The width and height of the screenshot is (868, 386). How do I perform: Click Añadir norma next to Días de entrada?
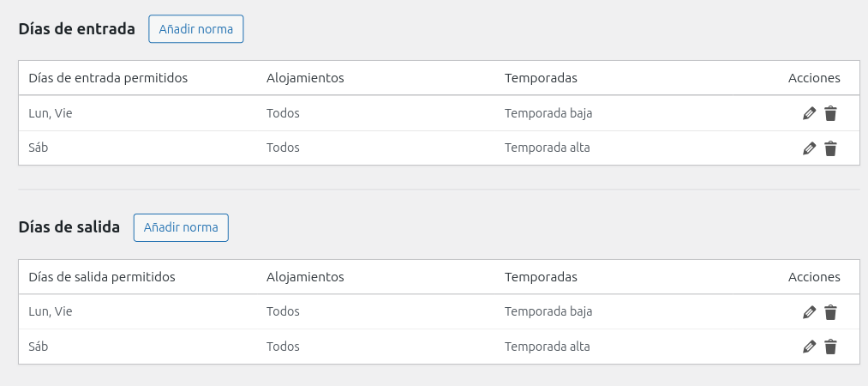[196, 29]
